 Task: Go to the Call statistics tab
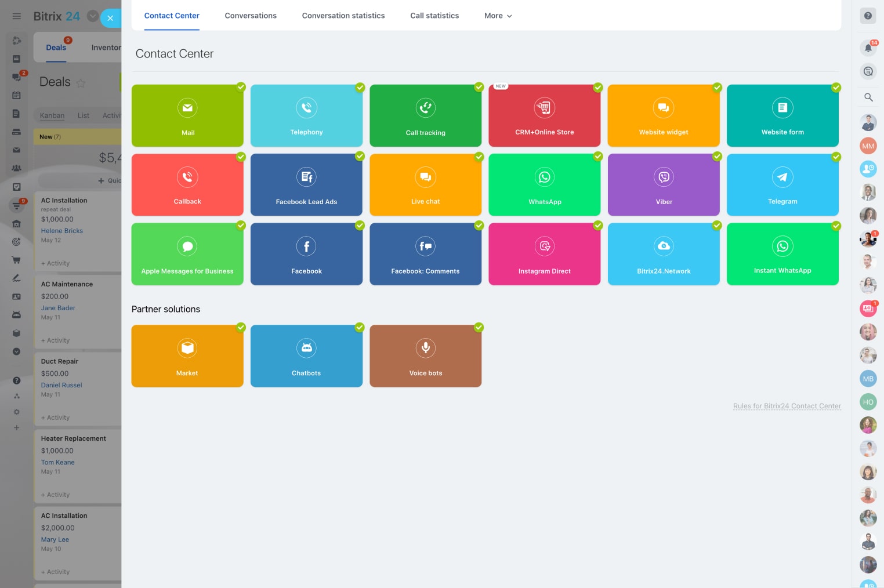[x=434, y=16]
